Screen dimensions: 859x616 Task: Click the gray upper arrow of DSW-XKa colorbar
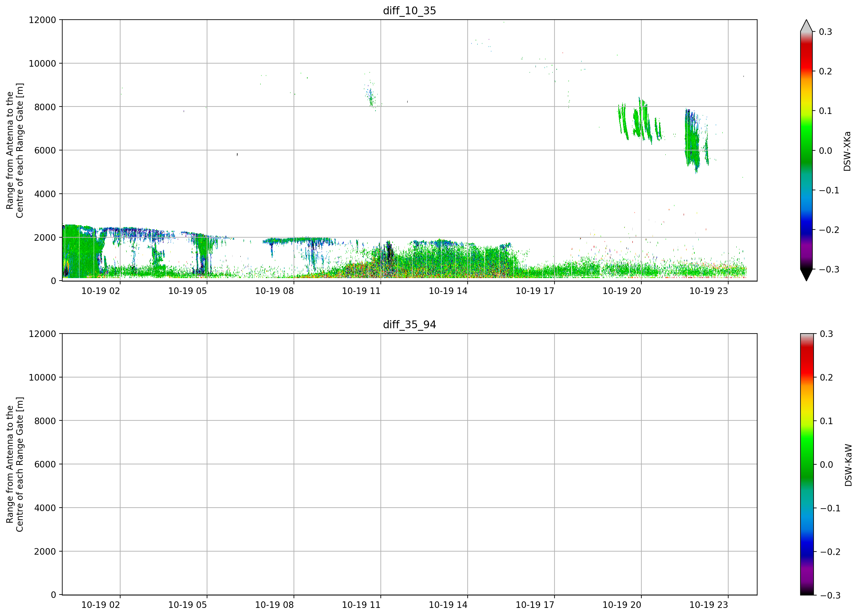806,26
